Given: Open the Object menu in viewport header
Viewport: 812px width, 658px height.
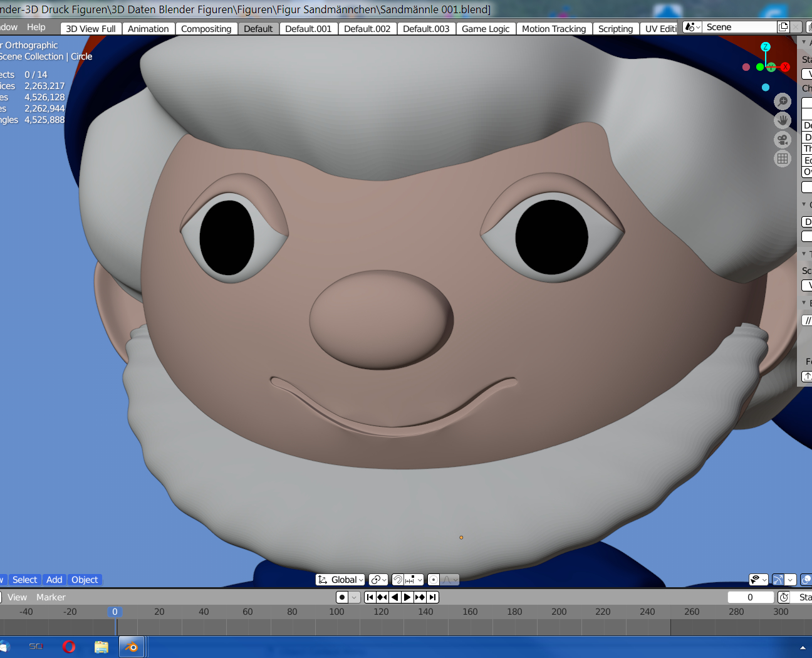Looking at the screenshot, I should [x=85, y=580].
